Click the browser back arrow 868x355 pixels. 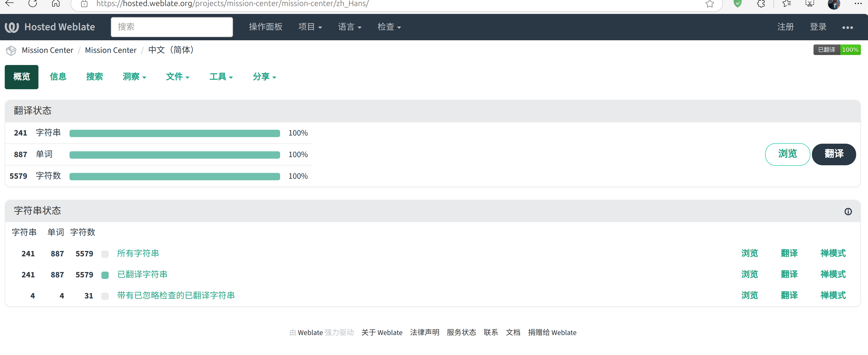pyautogui.click(x=9, y=3)
